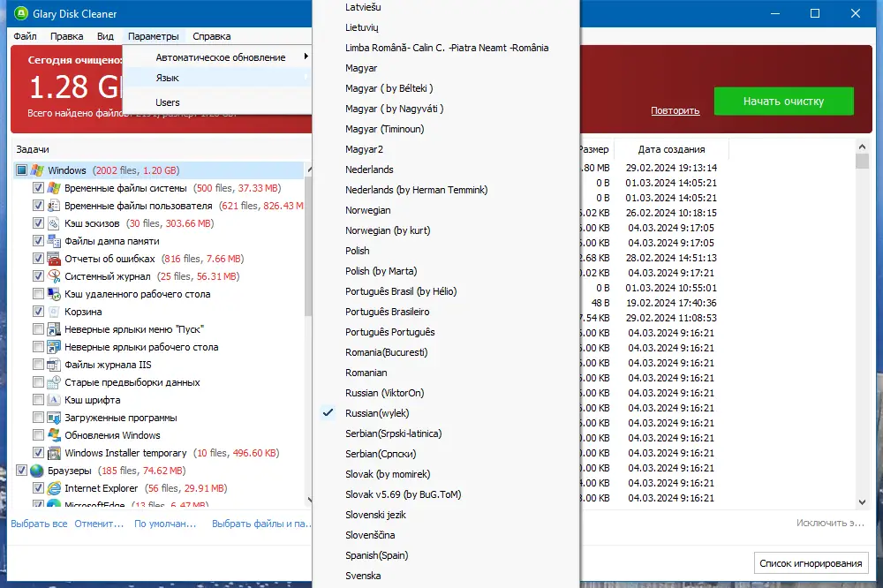Click the Windows updates (Обновления Windows) icon
The image size is (883, 588).
[x=54, y=435]
